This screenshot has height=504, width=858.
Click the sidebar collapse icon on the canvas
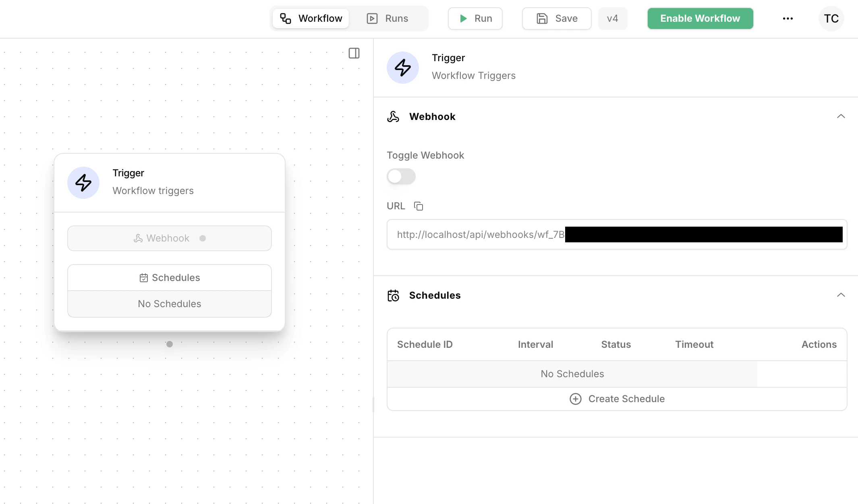coord(354,53)
